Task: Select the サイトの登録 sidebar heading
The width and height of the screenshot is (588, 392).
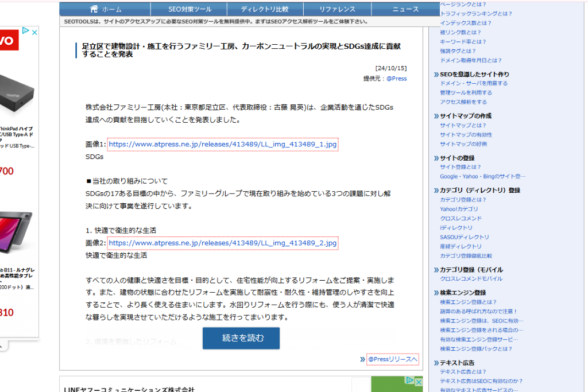Action: pos(457,158)
